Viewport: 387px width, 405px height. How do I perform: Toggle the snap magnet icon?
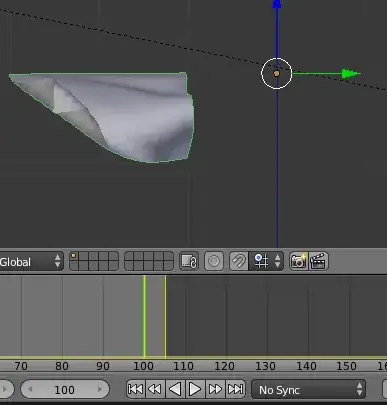(x=239, y=261)
